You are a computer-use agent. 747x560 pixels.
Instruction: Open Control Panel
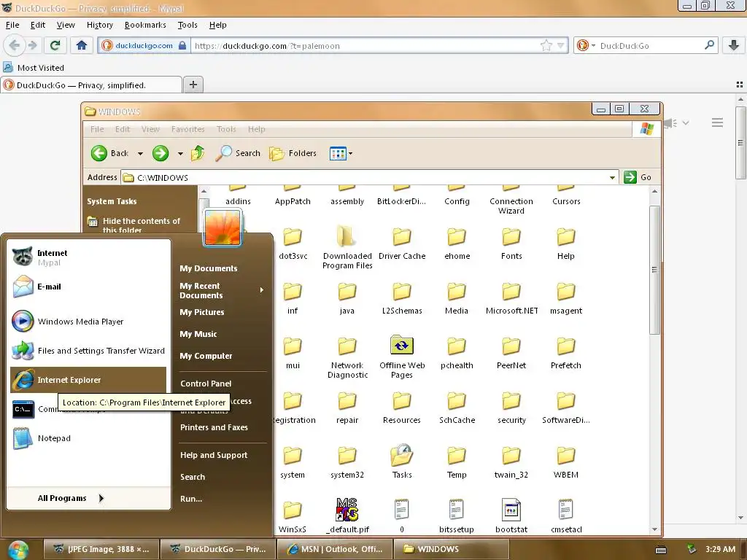pos(206,384)
